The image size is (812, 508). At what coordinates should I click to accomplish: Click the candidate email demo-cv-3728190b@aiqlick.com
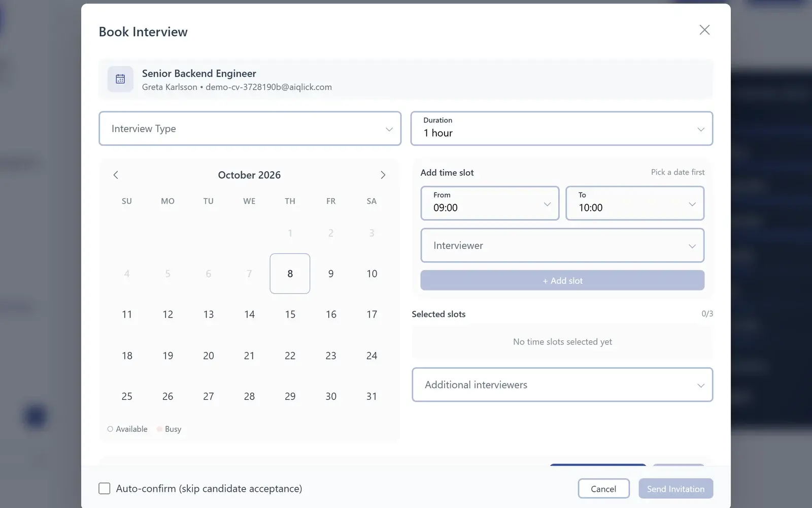click(x=268, y=87)
